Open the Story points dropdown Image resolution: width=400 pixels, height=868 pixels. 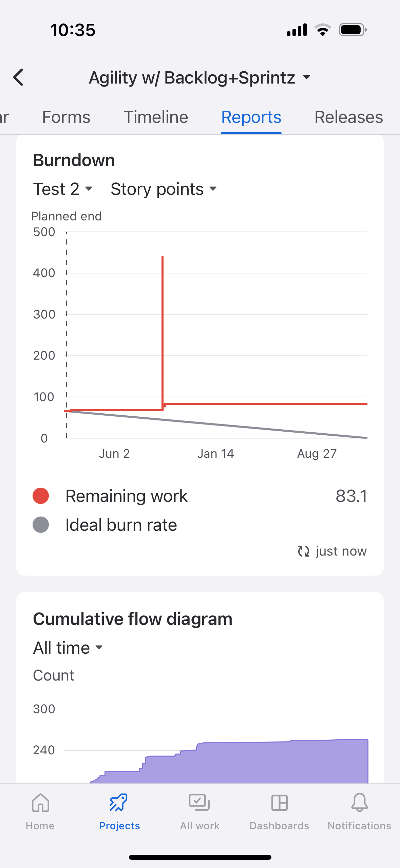164,189
